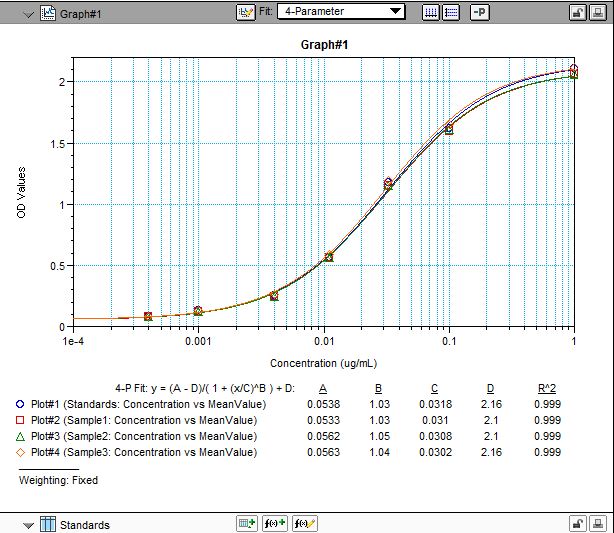Click Plot#1 C value 0.0318

click(x=435, y=404)
